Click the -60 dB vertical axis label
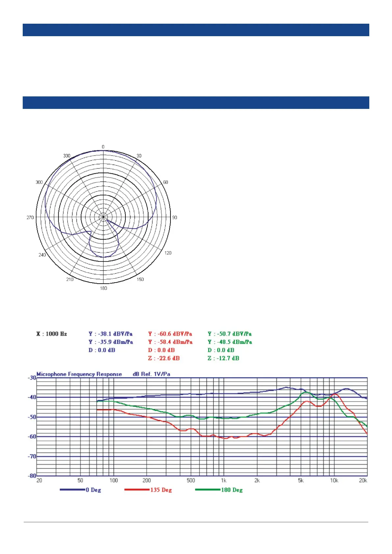 click(x=32, y=437)
